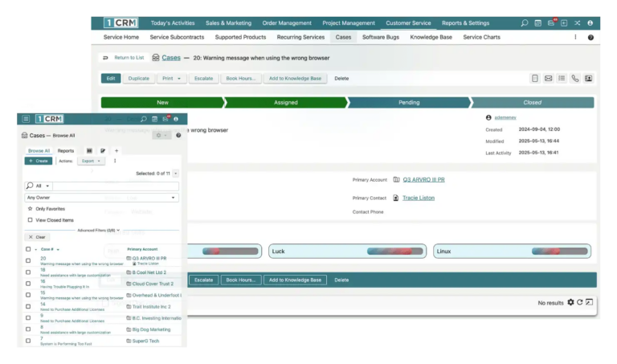The height and width of the screenshot is (364, 617).
Task: Go to Software Bugs subnav tab
Action: [381, 37]
